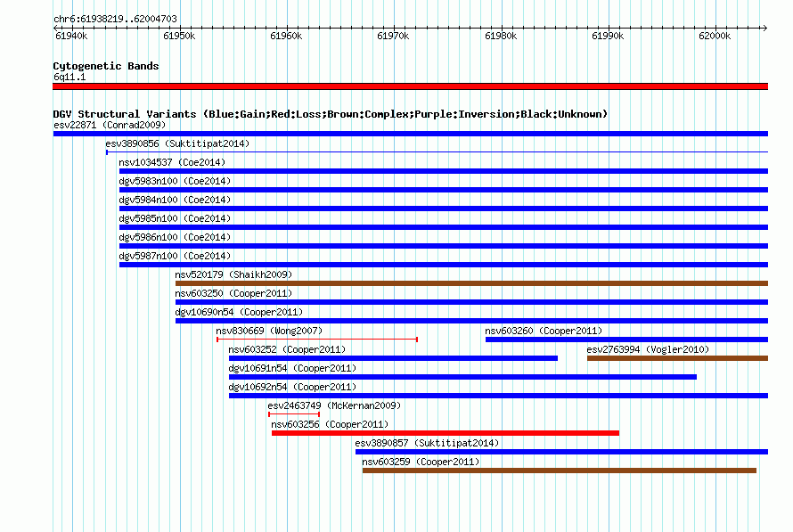Click the short red esv2463749 loss bar
793x532 pixels.
click(294, 414)
